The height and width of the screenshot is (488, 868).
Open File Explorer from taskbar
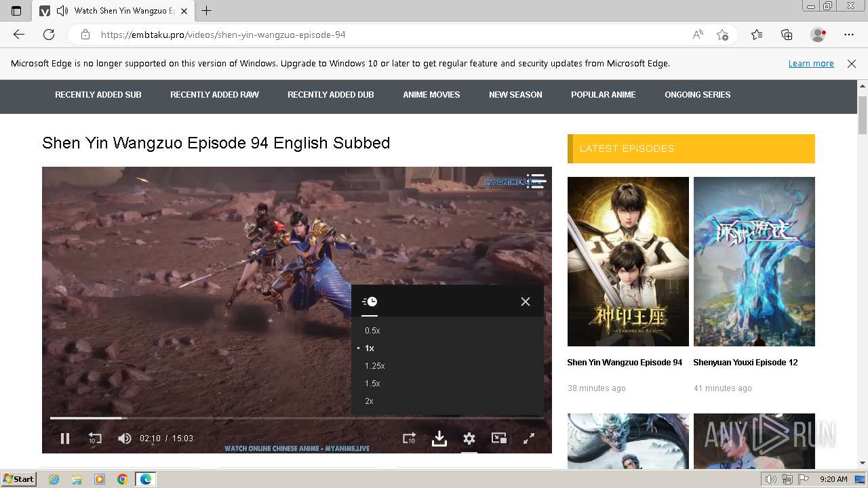click(77, 479)
